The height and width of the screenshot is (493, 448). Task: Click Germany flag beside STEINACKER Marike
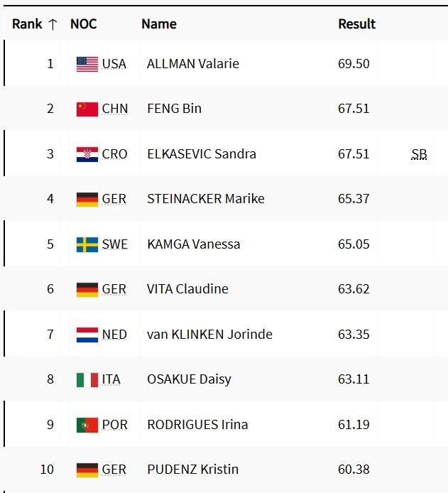(x=87, y=199)
